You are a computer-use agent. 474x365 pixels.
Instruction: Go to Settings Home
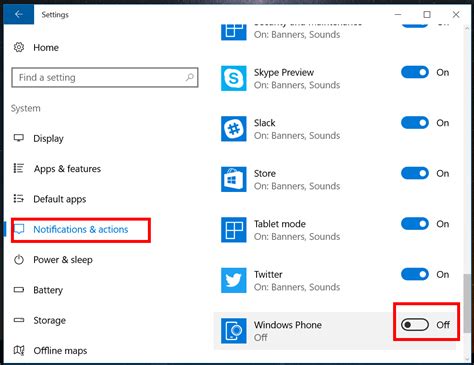46,48
